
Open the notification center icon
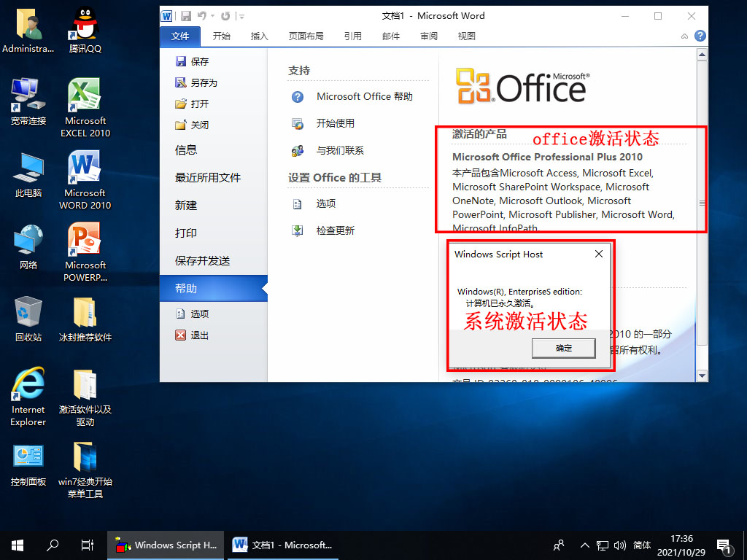point(724,546)
